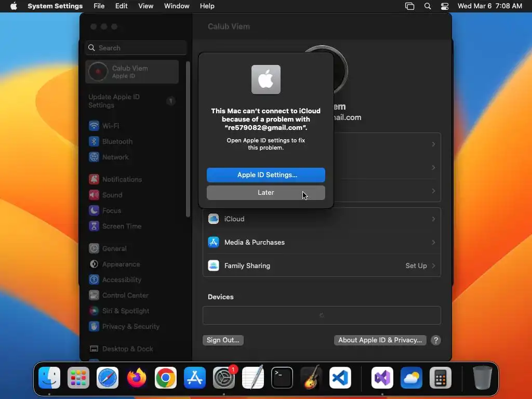Image resolution: width=532 pixels, height=399 pixels.
Task: Open Weather app from the Dock
Action: [411, 378]
